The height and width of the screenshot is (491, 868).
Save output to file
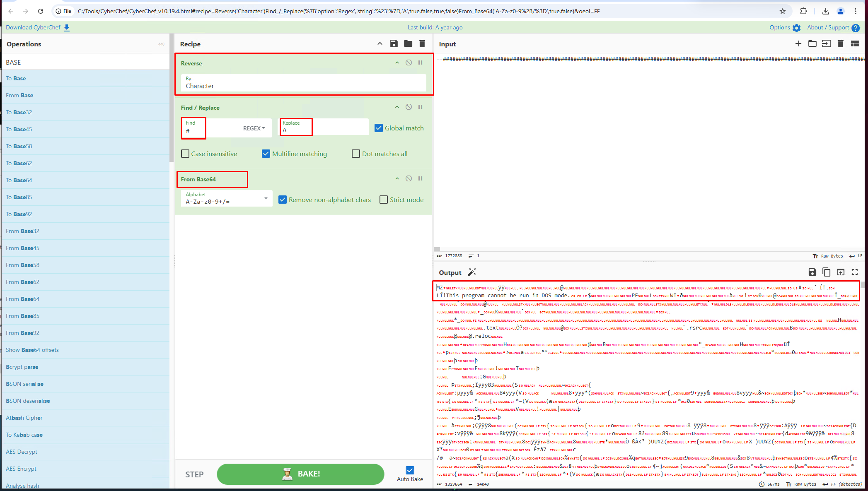coord(812,272)
